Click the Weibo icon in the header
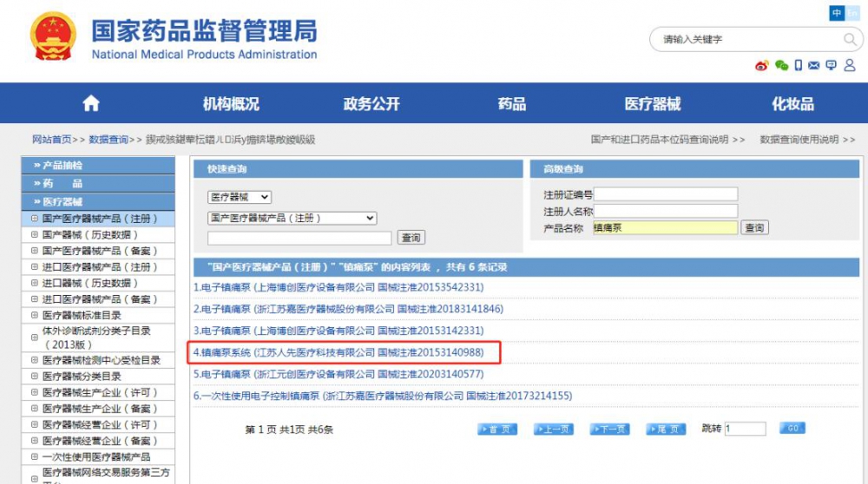868x484 pixels. click(761, 66)
